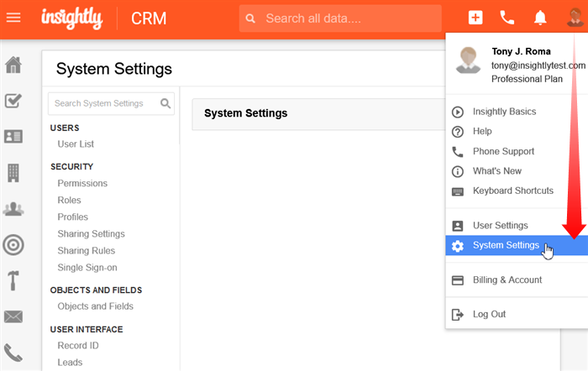Click the question mark icon beside Help

[x=458, y=132]
